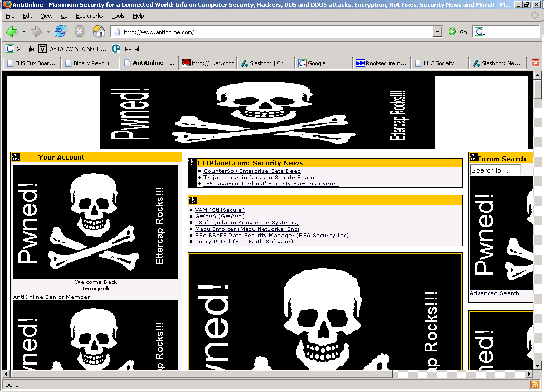Click the Firefox icon in title bar

click(7, 5)
